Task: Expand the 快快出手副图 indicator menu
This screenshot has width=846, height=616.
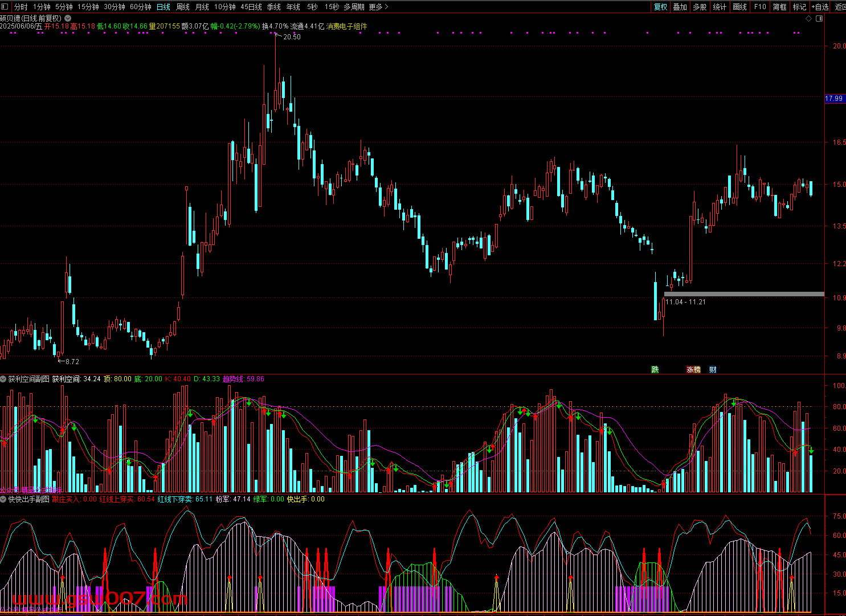Action: coord(3,499)
